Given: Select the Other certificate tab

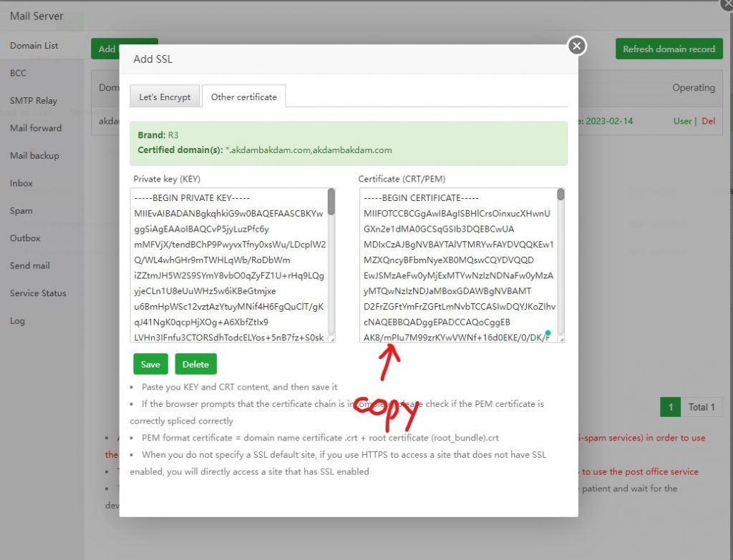Looking at the screenshot, I should (243, 97).
